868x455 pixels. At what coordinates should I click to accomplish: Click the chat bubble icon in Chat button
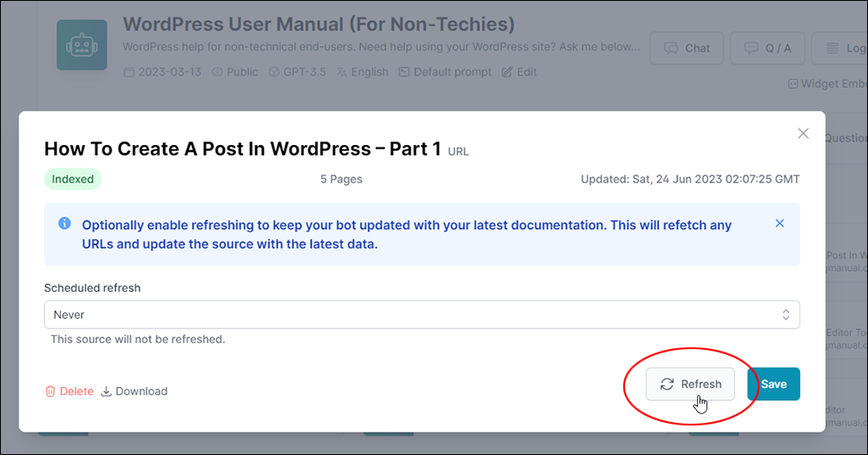coord(671,48)
